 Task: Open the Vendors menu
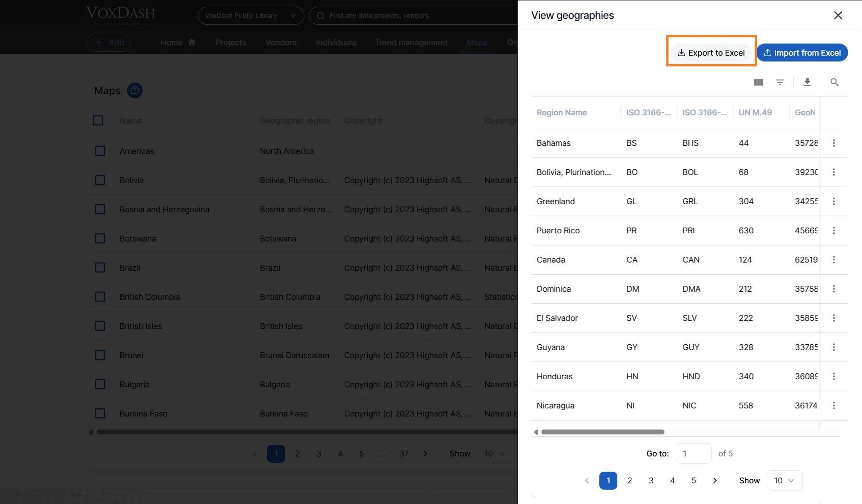click(x=281, y=43)
